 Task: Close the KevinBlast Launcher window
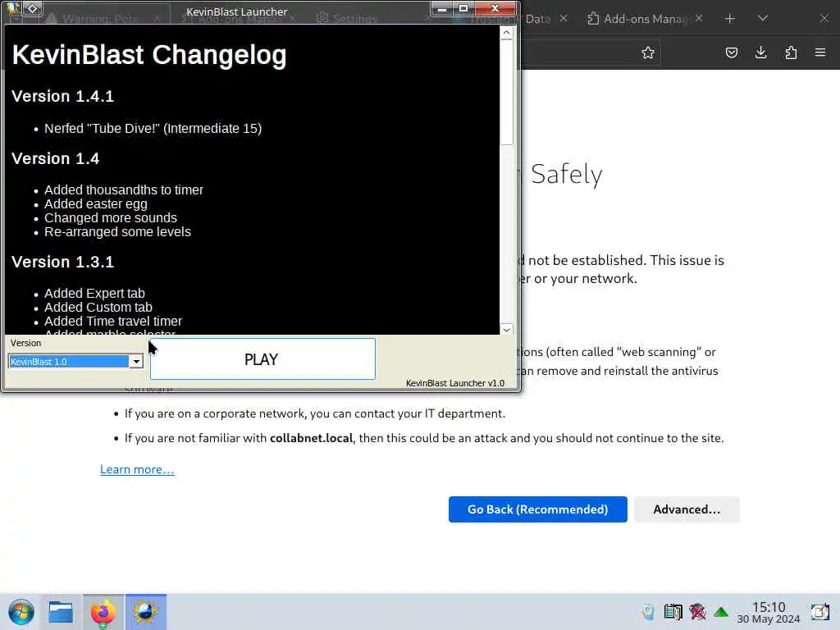(x=495, y=8)
